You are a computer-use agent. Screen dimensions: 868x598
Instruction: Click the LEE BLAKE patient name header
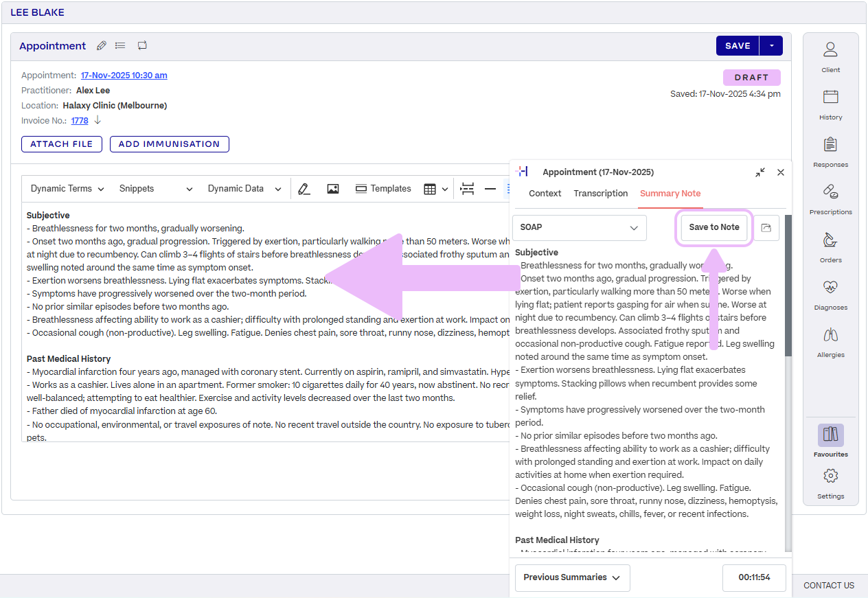pos(38,12)
